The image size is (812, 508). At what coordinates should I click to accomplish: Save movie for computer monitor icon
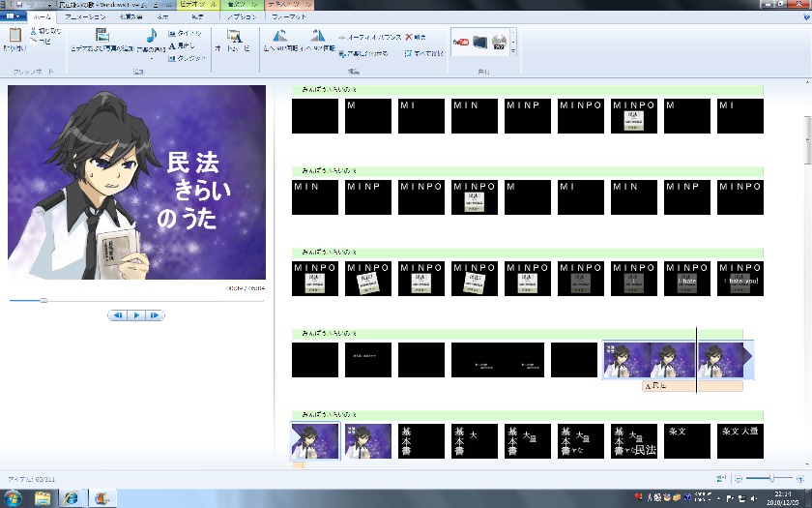(x=480, y=42)
